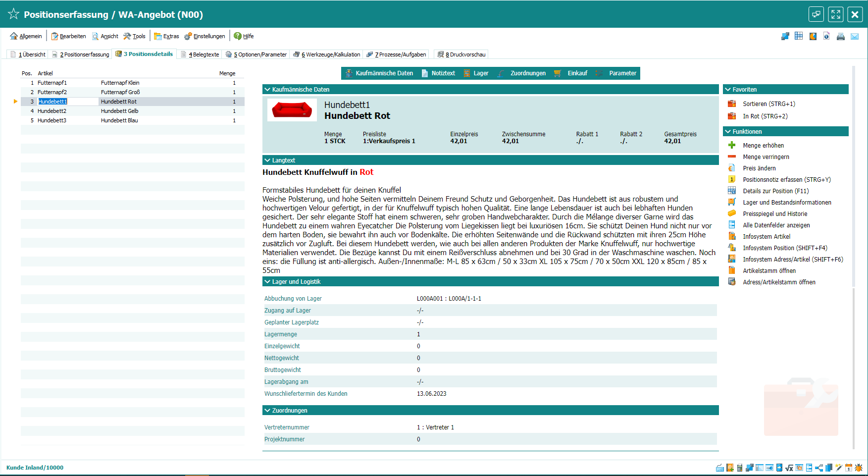Screen dimensions: 868x476
Task: Click the square root formula icon
Action: [789, 468]
